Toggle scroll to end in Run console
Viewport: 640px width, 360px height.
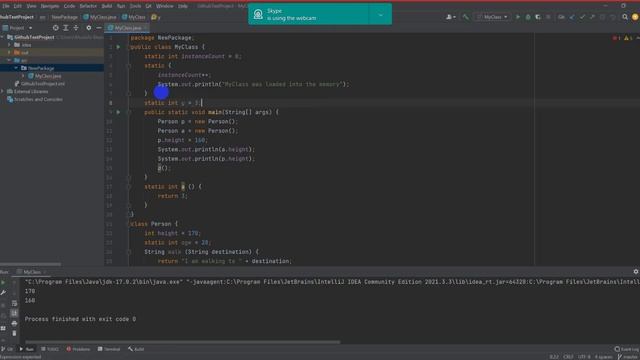tap(14, 313)
